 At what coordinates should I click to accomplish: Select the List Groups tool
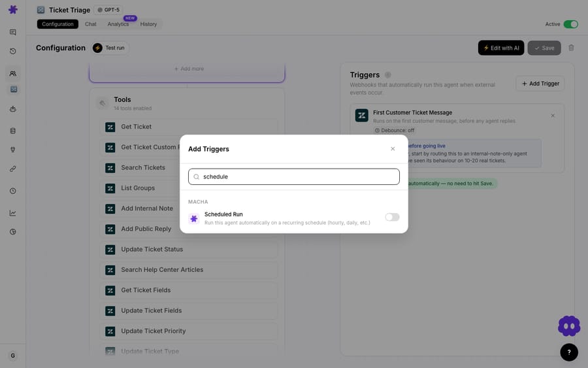pyautogui.click(x=189, y=188)
